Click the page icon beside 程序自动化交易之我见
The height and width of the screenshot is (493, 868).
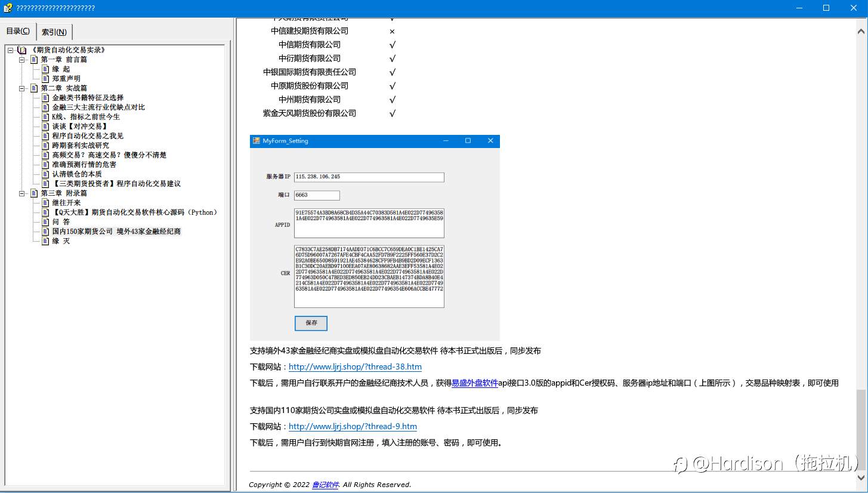pos(45,136)
